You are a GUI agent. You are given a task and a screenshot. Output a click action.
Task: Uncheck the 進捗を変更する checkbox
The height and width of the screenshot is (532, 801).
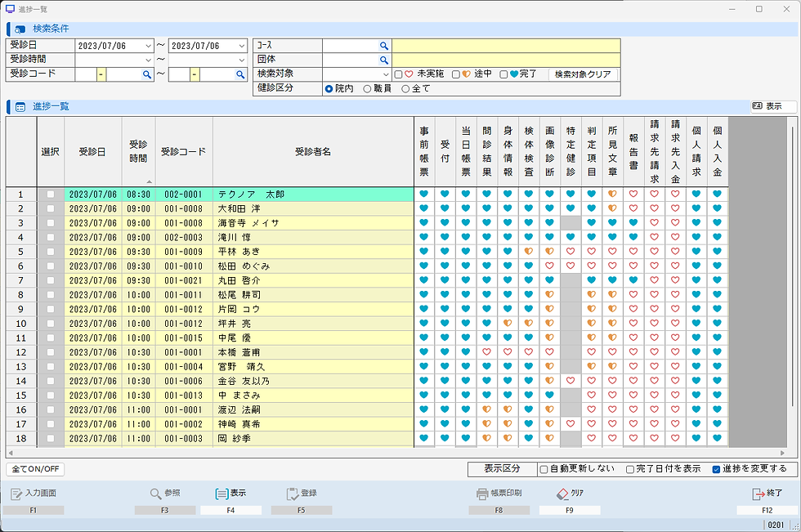716,469
